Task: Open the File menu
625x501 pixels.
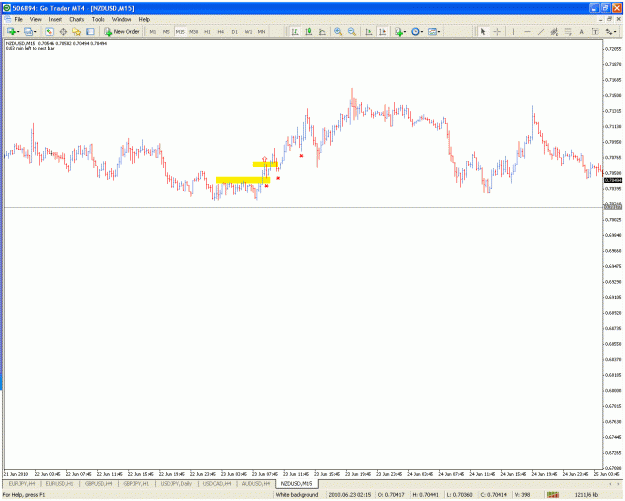Action: pyautogui.click(x=18, y=19)
